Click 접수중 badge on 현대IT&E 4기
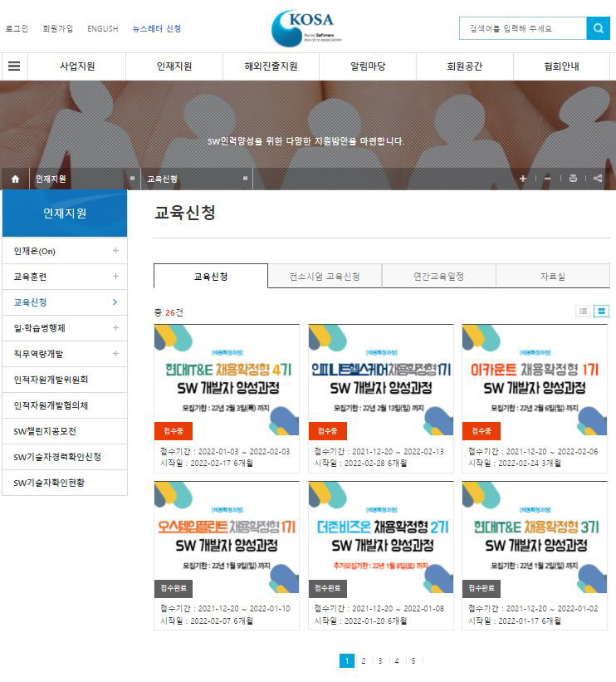This screenshot has height=682, width=616. [x=174, y=430]
